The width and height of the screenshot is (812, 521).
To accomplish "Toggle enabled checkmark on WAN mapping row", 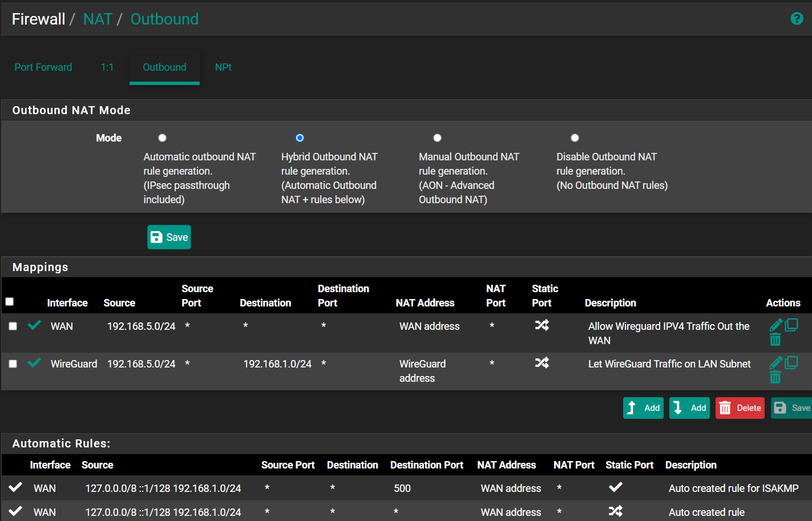I will click(x=34, y=325).
